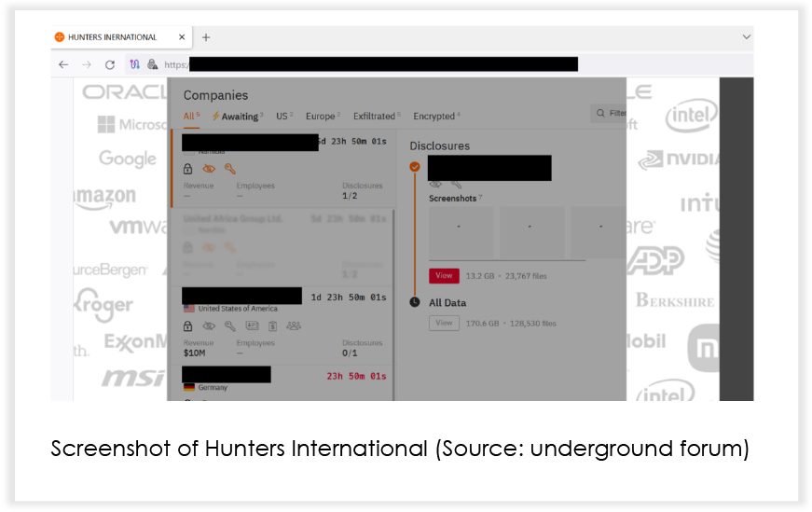
Task: Click the dollar document icon on United States card
Action: (273, 326)
